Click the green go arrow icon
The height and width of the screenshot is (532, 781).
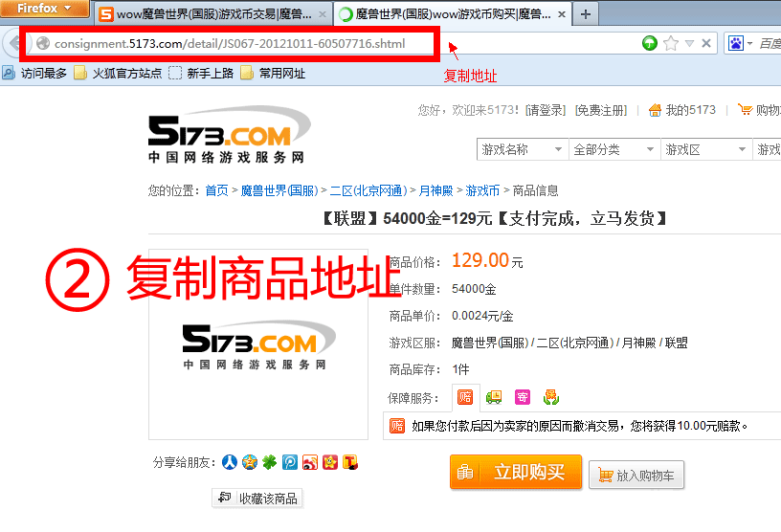(x=650, y=43)
